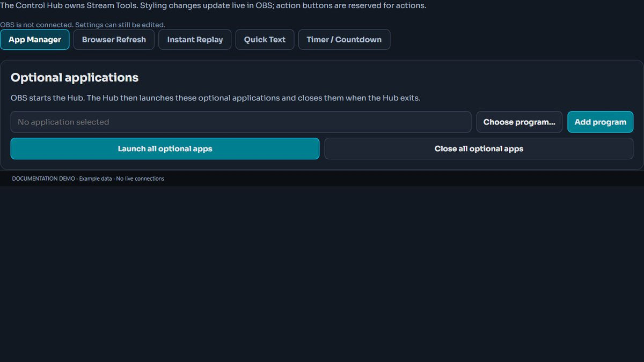
Task: Click the 'OBS is not connected' status text
Action: click(x=83, y=25)
